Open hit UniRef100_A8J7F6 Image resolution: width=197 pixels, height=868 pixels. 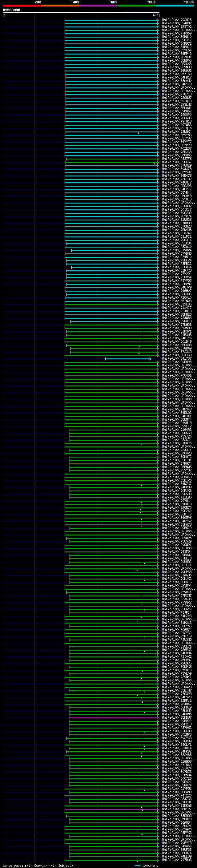[177, 159]
